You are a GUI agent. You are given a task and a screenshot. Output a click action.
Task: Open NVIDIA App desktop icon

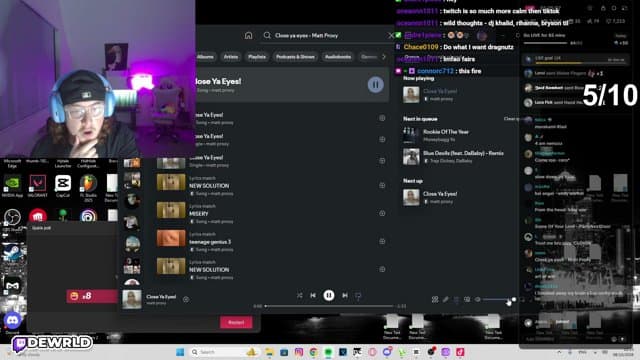[x=12, y=186]
